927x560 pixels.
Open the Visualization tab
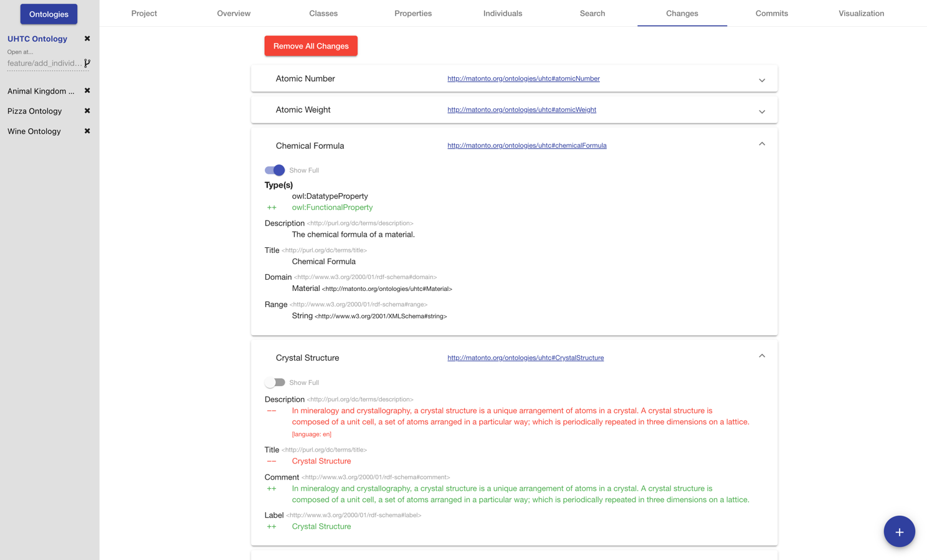pos(861,13)
